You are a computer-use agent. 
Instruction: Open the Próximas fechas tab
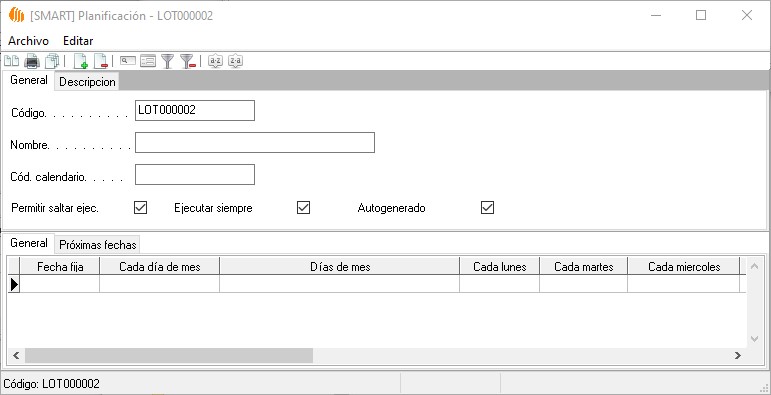click(97, 244)
